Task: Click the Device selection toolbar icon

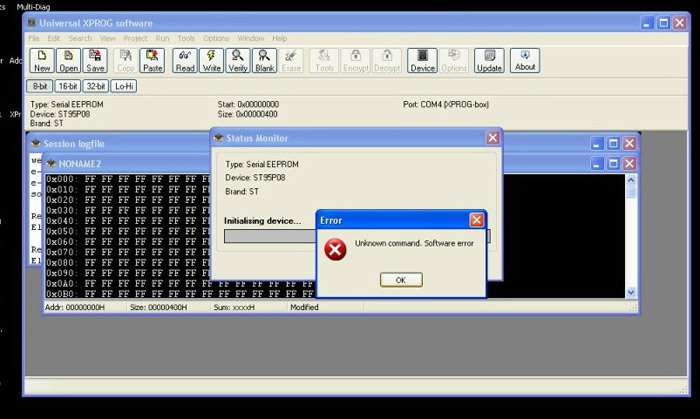Action: (422, 61)
